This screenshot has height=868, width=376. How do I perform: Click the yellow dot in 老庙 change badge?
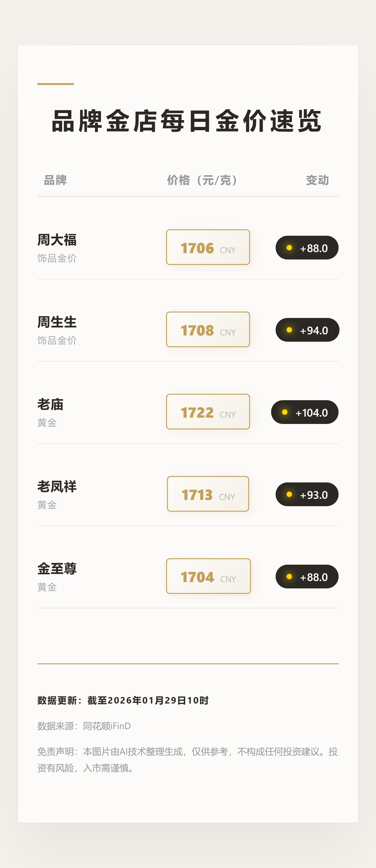(x=285, y=412)
